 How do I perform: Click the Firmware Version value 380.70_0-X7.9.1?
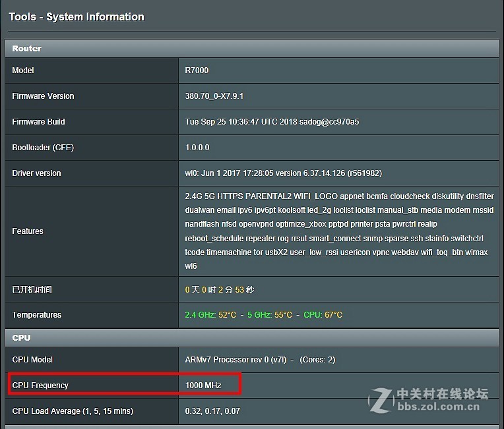[x=214, y=96]
